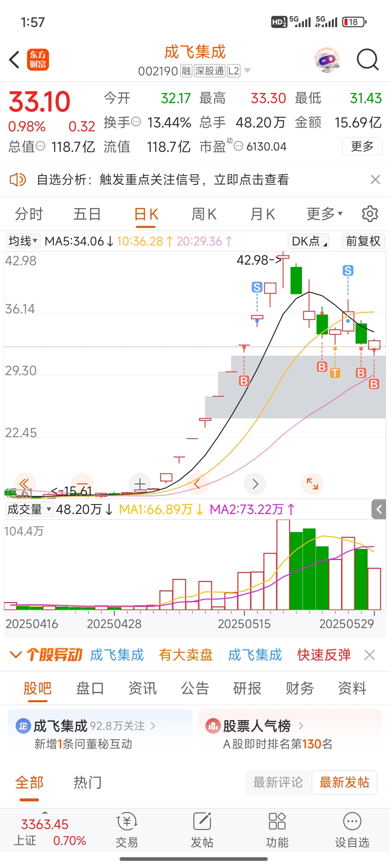Open the 公告 tab
Image resolution: width=390 pixels, height=868 pixels.
[195, 688]
